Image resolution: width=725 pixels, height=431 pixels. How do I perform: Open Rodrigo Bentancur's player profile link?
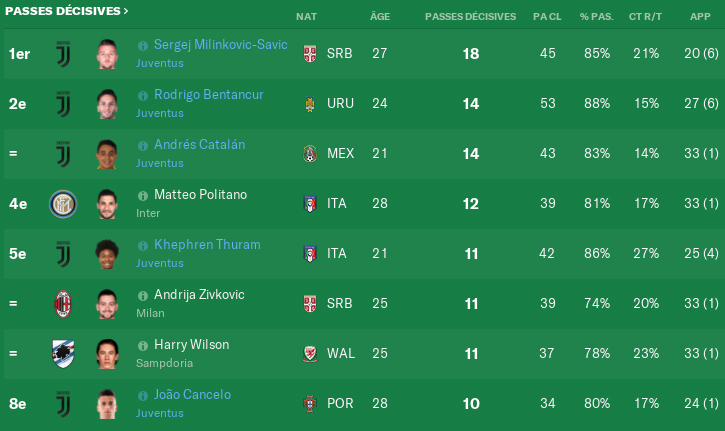209,94
